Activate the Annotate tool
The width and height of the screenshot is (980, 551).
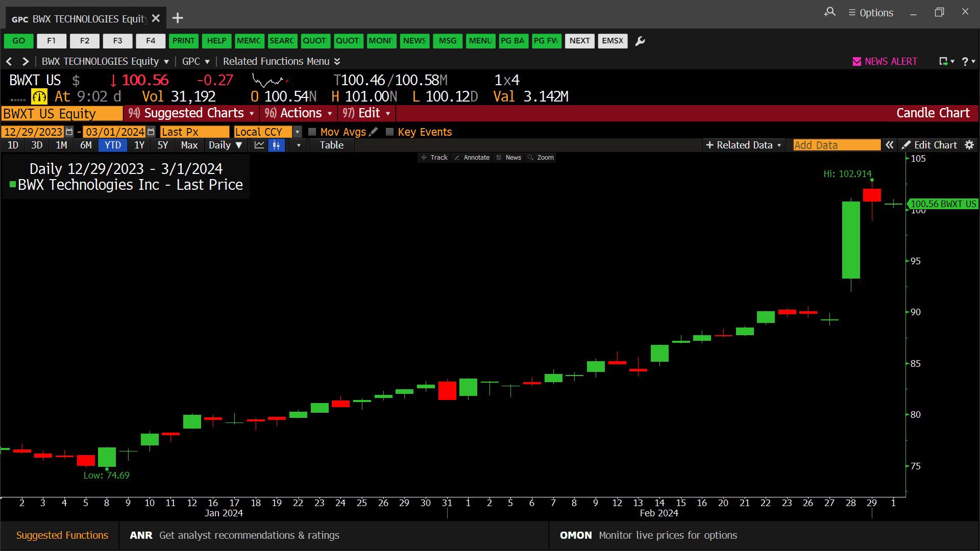(472, 158)
